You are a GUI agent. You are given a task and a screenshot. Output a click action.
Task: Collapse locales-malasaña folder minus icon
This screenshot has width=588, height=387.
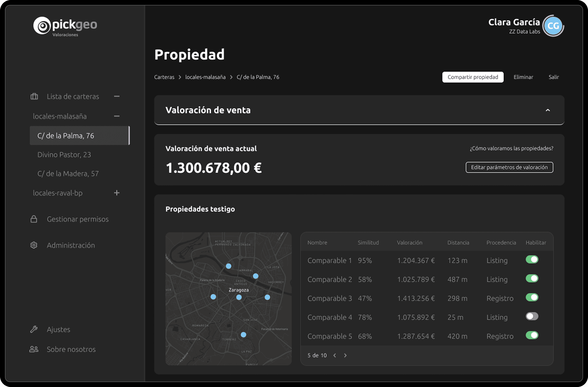pyautogui.click(x=117, y=116)
